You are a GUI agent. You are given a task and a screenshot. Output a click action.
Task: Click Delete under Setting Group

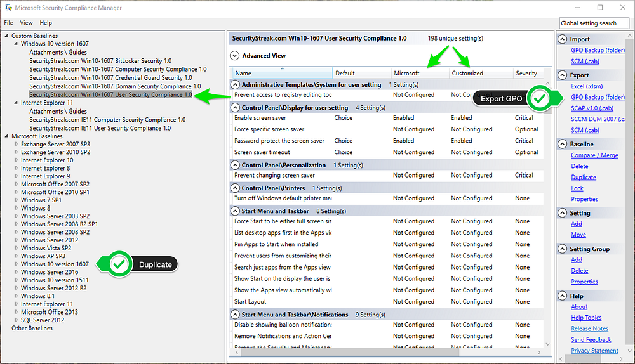tap(580, 271)
